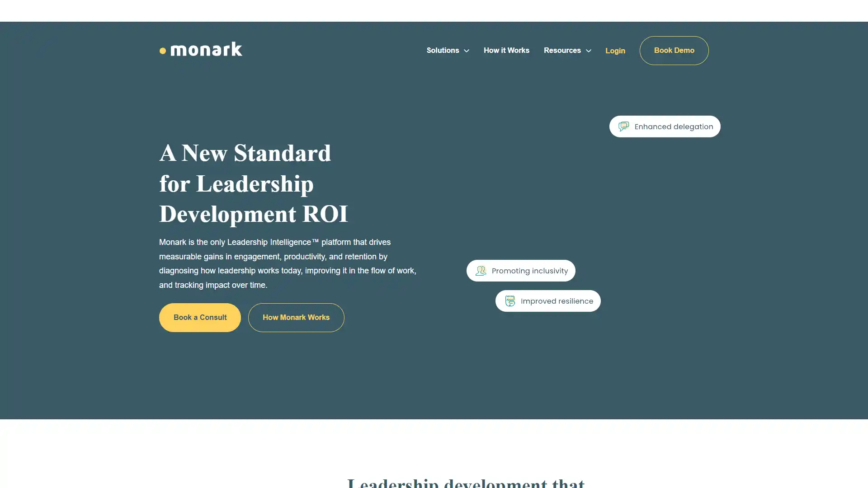Image resolution: width=868 pixels, height=488 pixels.
Task: Click the Monark logo
Action: [x=201, y=49]
